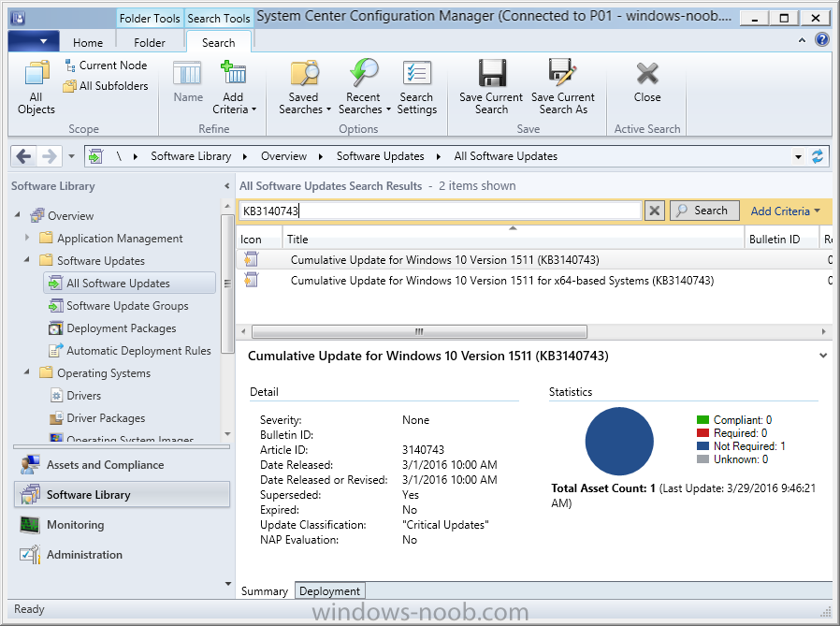Image resolution: width=840 pixels, height=626 pixels.
Task: Switch to the Folder ribbon tab
Action: (150, 43)
